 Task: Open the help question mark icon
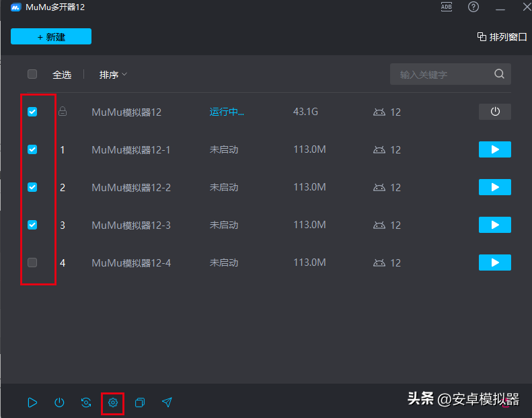click(473, 7)
